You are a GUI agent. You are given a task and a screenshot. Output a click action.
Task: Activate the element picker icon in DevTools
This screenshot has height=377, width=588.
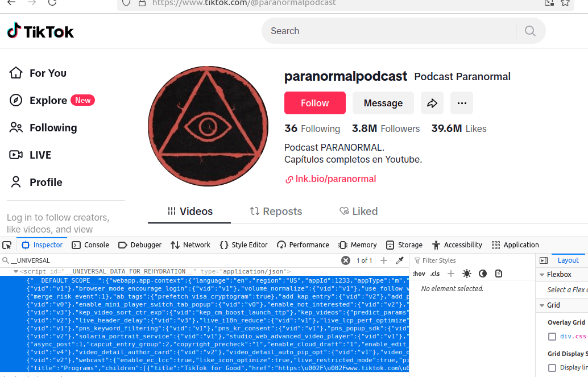tap(7, 245)
